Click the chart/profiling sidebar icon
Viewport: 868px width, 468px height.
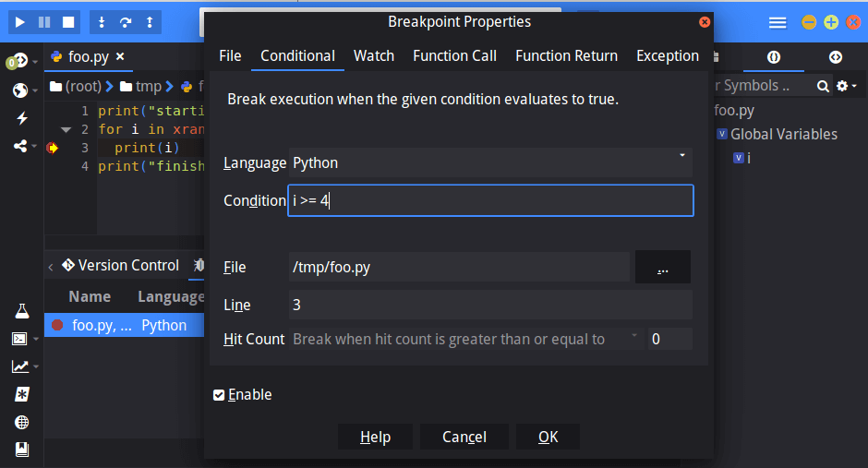pyautogui.click(x=20, y=366)
